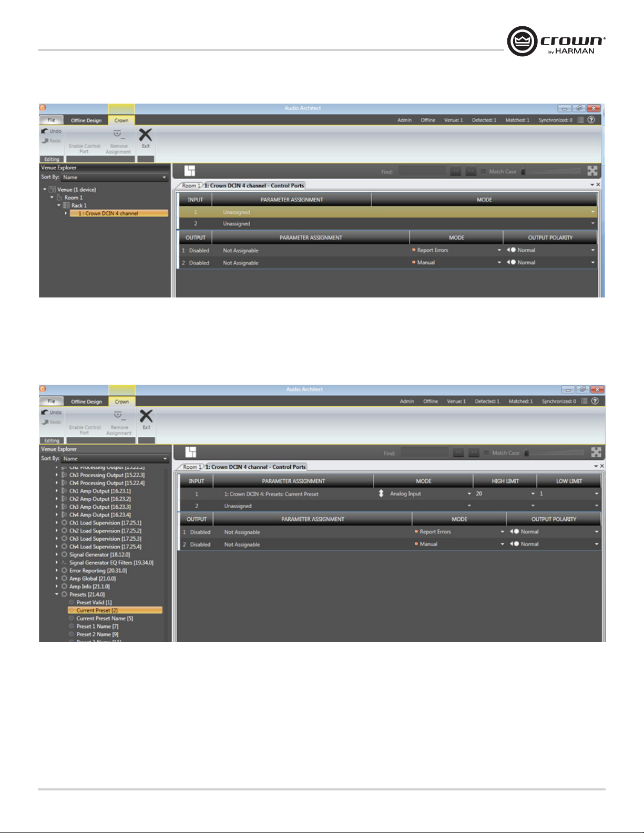This screenshot has width=644, height=833.
Task: Toggle output 2 polarity in the lower window
Action: (514, 544)
